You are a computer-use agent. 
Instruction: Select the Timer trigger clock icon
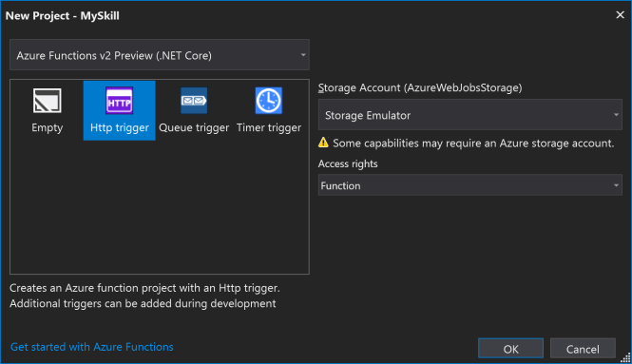(x=268, y=101)
